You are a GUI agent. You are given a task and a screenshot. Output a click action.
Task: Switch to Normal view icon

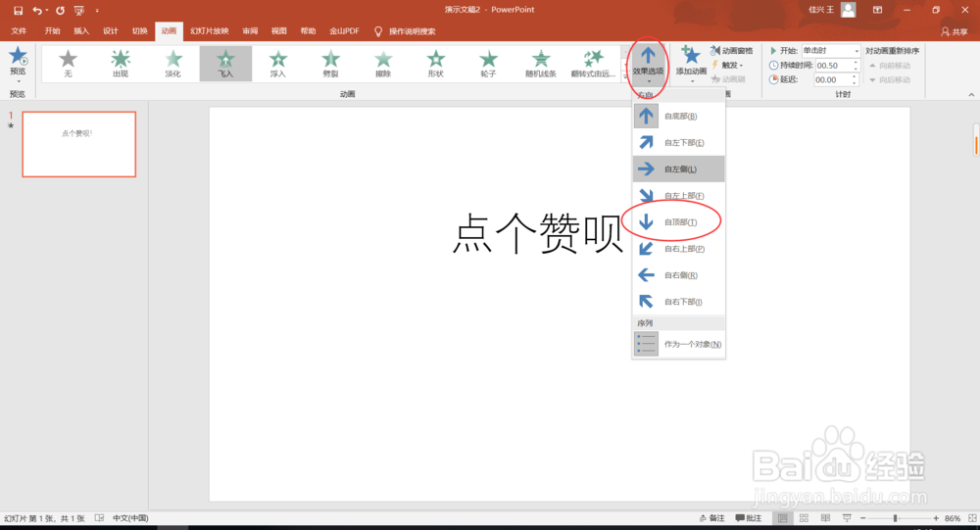(782, 518)
